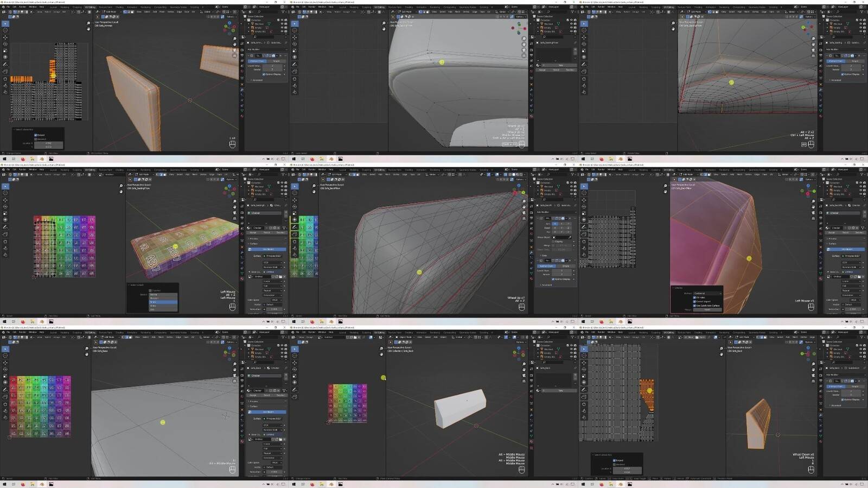Uncheck Extend in armrest window's Select Linked panel
Screen dimensions: 868x488
pos(36,135)
